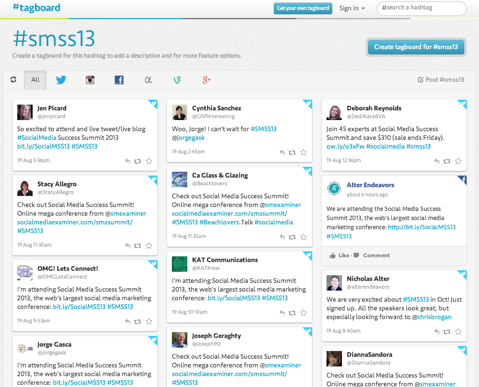Click Create tagboard for #smss13 button
479x387 pixels.
click(416, 47)
